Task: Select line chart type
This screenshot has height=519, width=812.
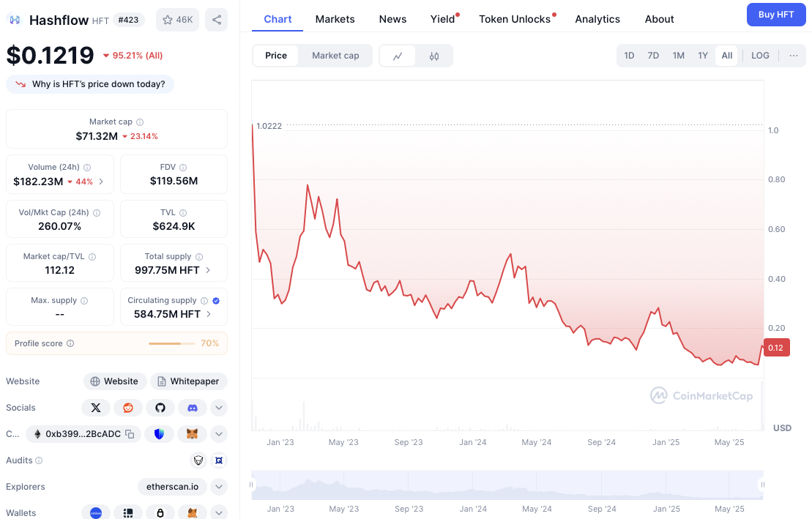Action: coord(398,56)
